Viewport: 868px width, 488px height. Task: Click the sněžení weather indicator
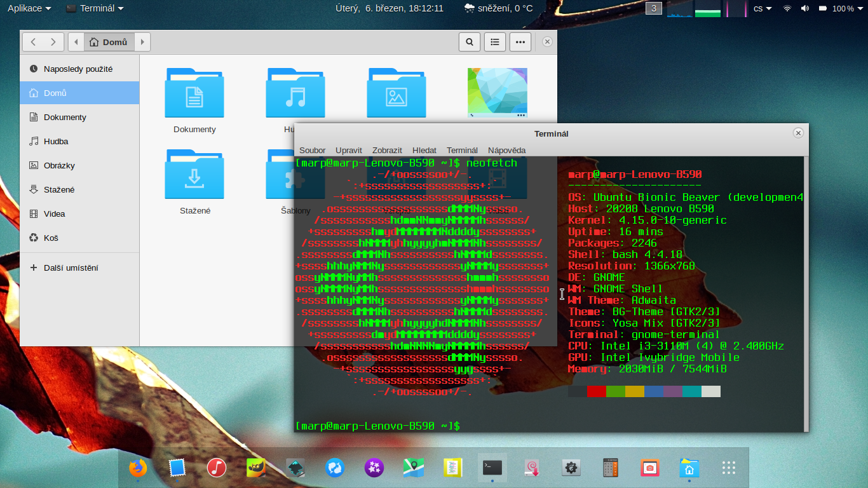click(x=498, y=8)
